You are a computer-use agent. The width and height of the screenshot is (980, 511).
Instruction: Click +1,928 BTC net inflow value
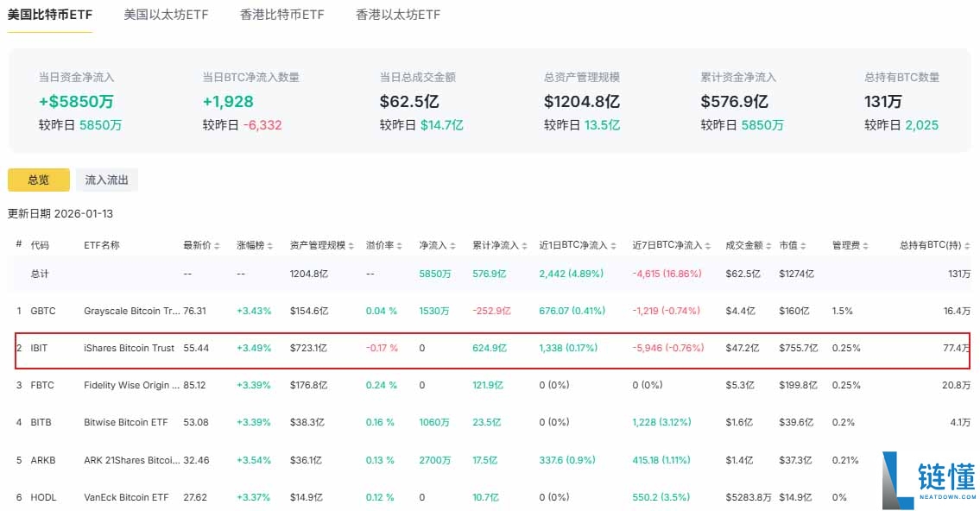228,101
